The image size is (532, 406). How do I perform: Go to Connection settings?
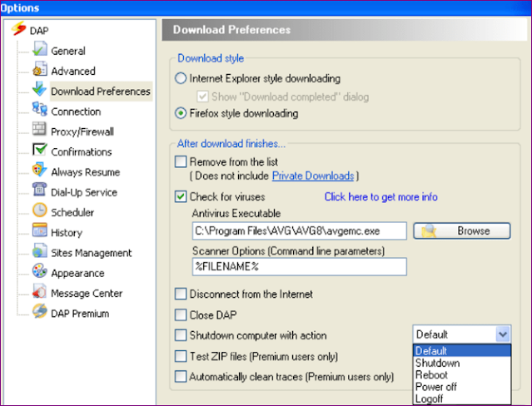[76, 111]
